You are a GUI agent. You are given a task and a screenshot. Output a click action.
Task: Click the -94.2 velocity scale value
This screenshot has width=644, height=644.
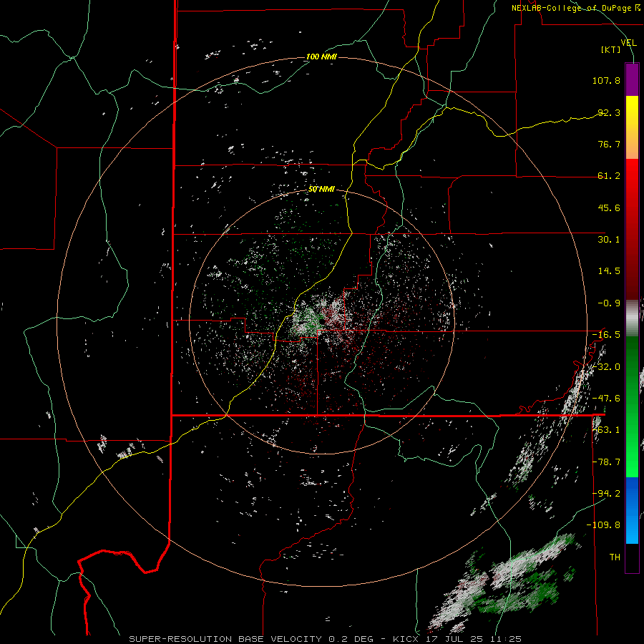click(x=606, y=494)
